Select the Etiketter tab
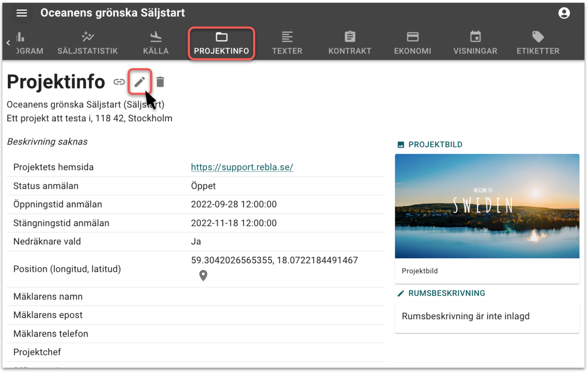 538,43
